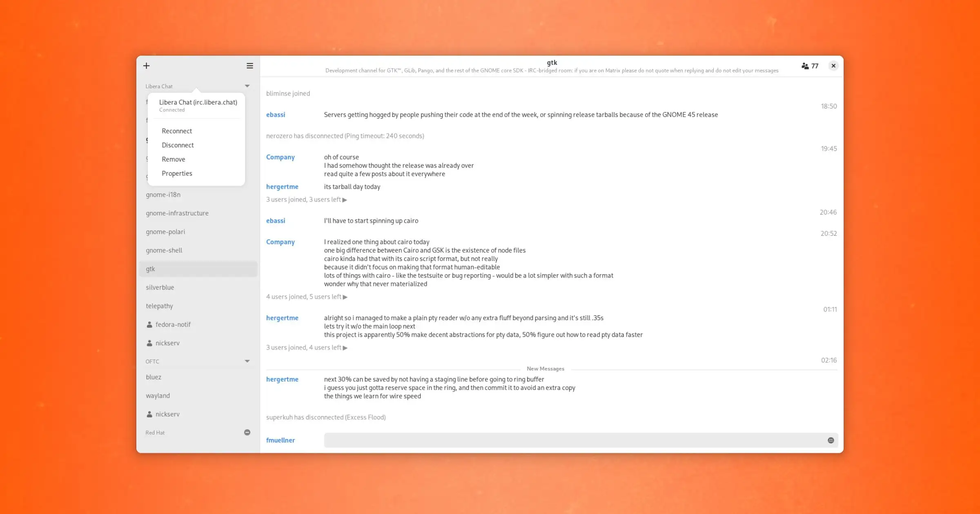This screenshot has width=980, height=514.
Task: Open the fedora-notif private chat
Action: tap(198, 324)
